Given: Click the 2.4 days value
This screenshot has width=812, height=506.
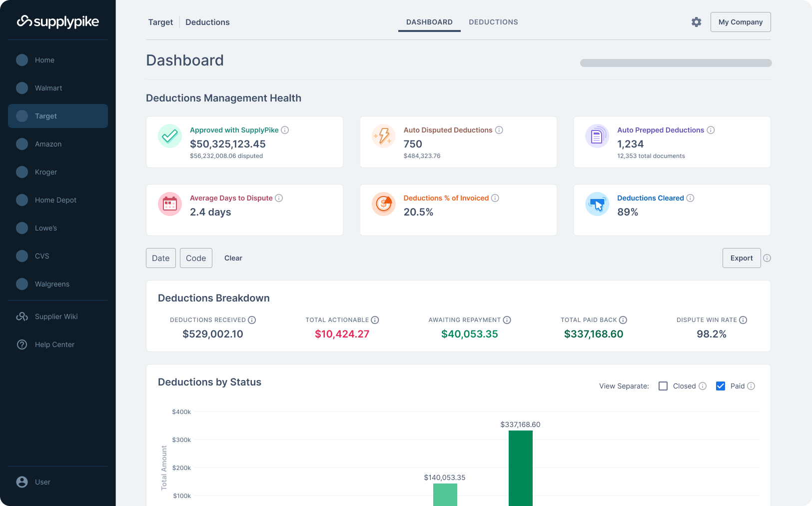Looking at the screenshot, I should click(210, 212).
